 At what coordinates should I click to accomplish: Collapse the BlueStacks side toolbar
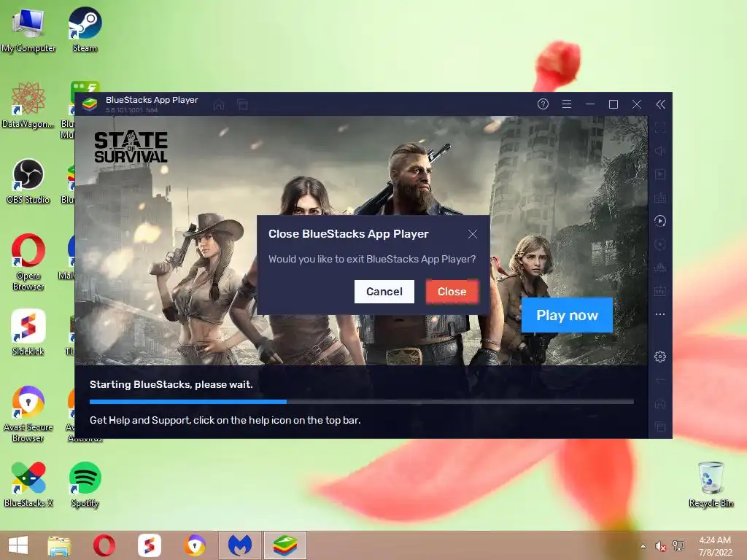click(660, 104)
